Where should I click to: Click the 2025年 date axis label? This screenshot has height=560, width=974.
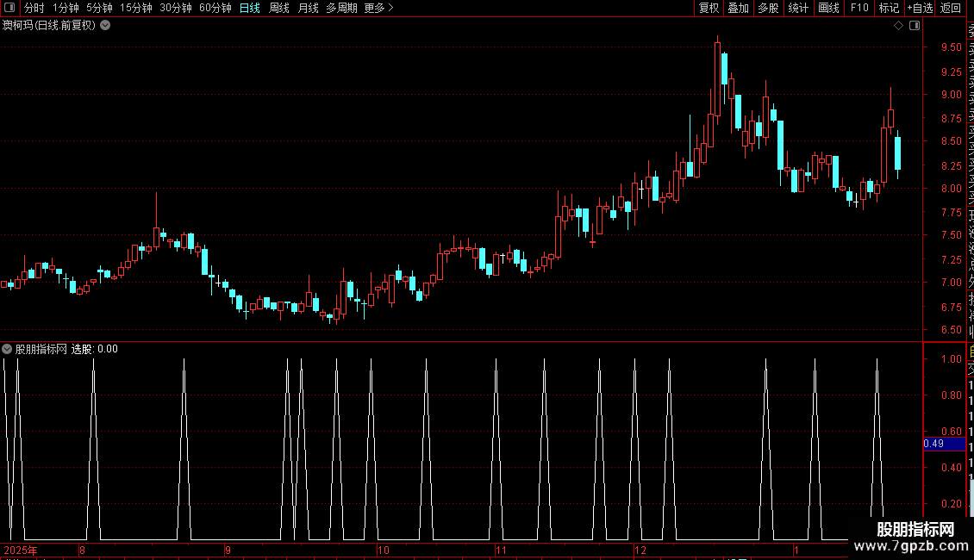point(21,550)
